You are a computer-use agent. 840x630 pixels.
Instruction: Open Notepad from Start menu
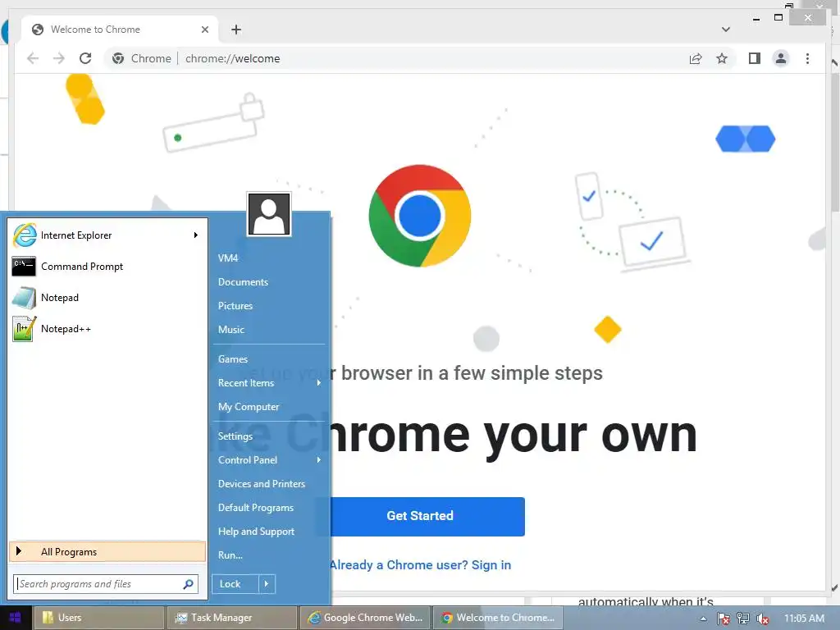click(x=107, y=297)
